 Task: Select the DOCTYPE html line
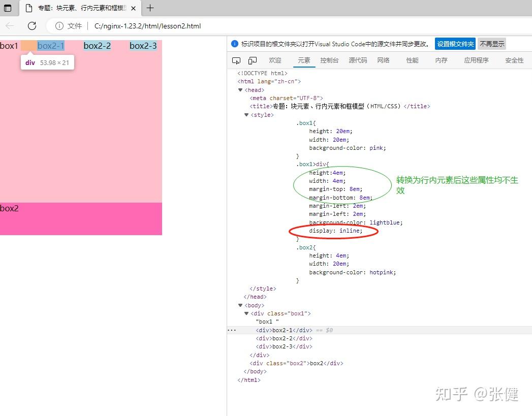[262, 73]
